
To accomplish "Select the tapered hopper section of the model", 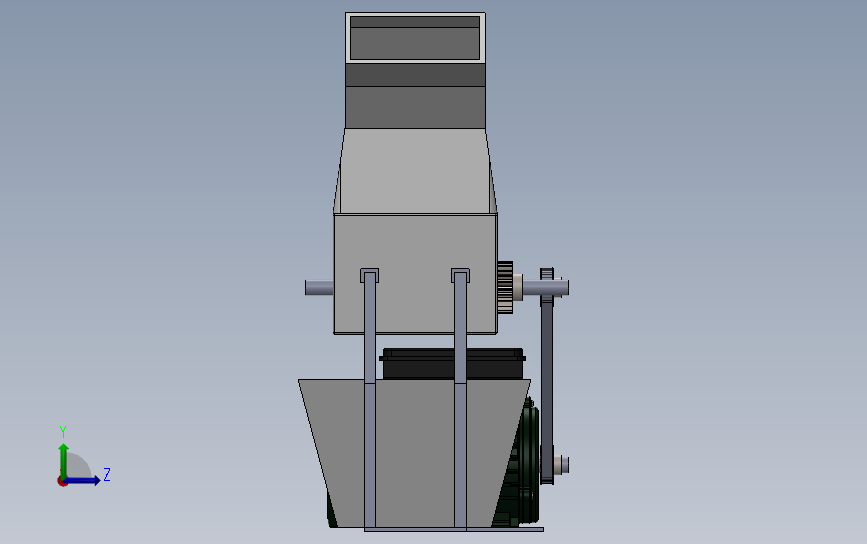I will click(415, 171).
